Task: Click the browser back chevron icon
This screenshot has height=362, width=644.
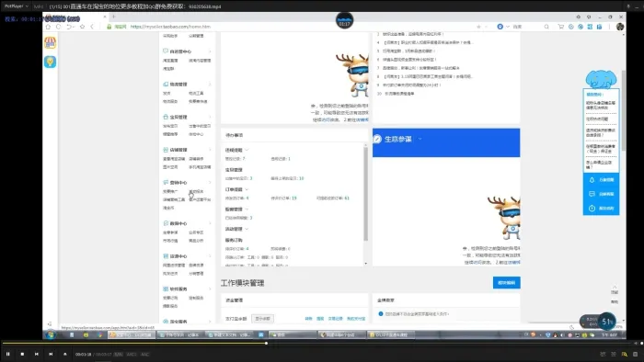Action: [x=92, y=27]
